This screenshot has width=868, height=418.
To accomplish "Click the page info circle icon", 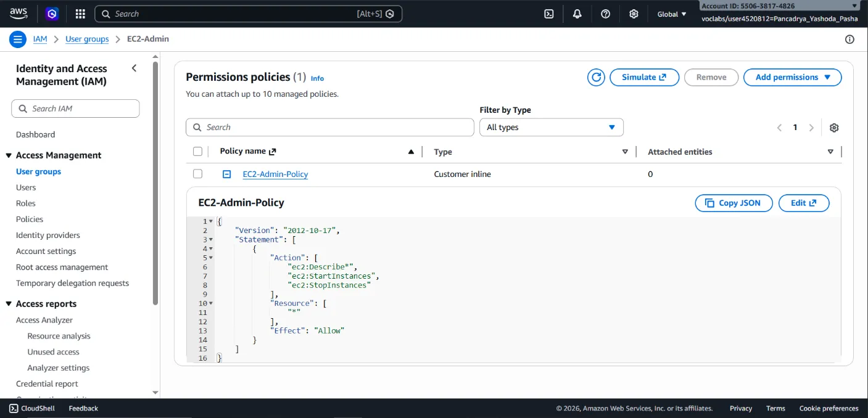I will (849, 39).
